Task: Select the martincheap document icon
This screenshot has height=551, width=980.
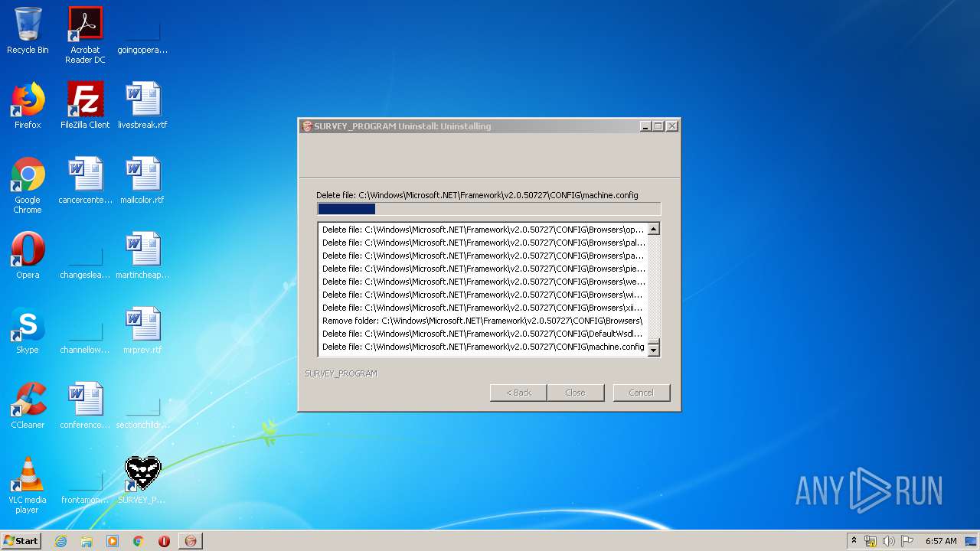Action: (142, 256)
